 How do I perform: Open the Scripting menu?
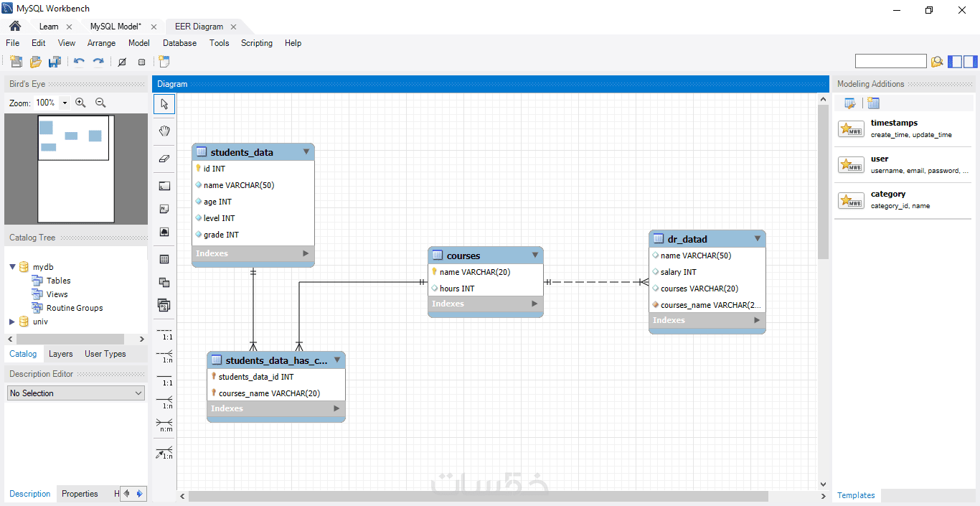(257, 43)
